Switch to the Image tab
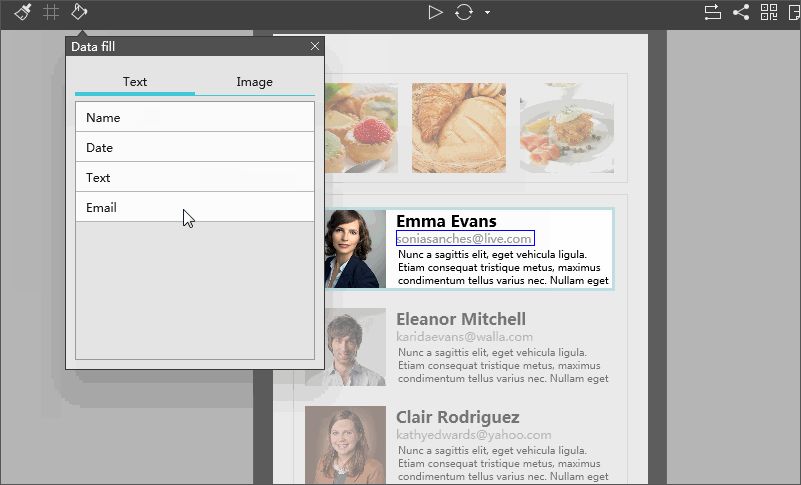The image size is (801, 485). coord(254,82)
